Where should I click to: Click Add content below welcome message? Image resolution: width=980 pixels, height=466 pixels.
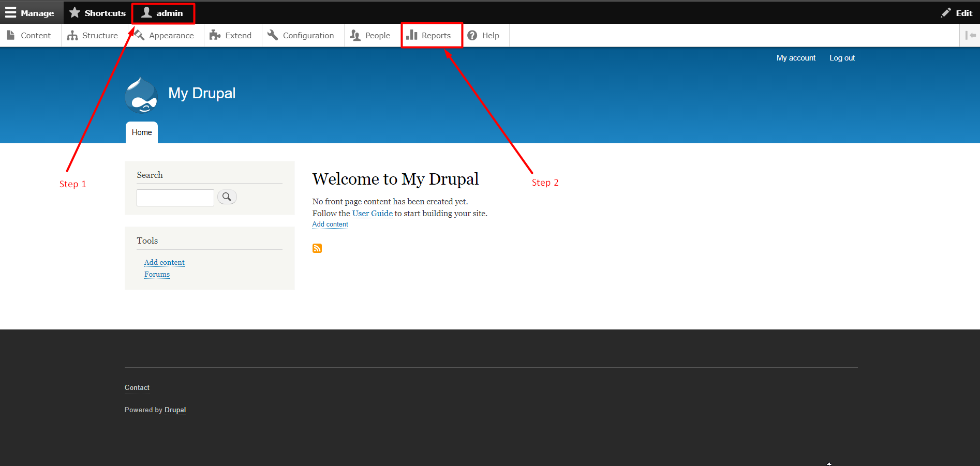[330, 224]
